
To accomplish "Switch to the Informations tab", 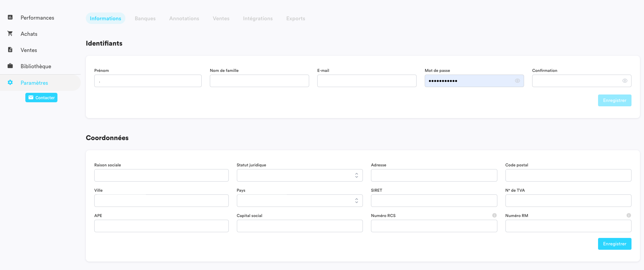I will point(105,18).
